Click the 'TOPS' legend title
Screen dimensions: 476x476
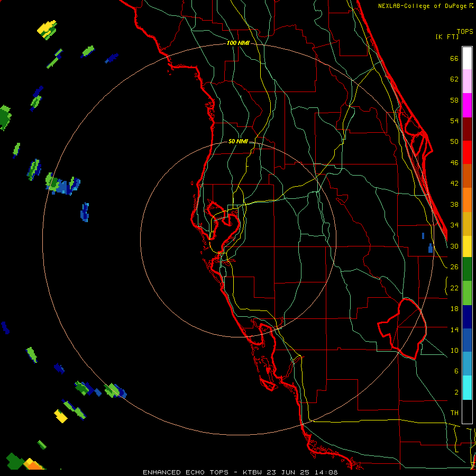click(x=465, y=31)
